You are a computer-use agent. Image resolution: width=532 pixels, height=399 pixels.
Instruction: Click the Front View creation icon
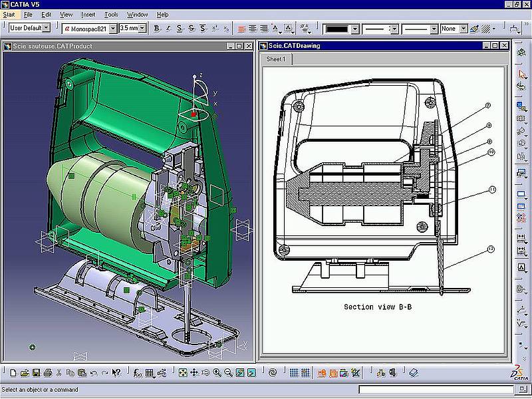coord(521,107)
